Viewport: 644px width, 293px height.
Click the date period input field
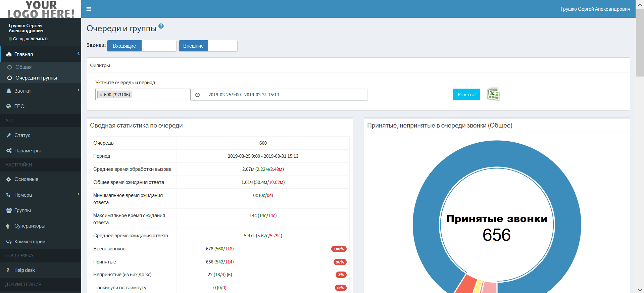point(286,95)
